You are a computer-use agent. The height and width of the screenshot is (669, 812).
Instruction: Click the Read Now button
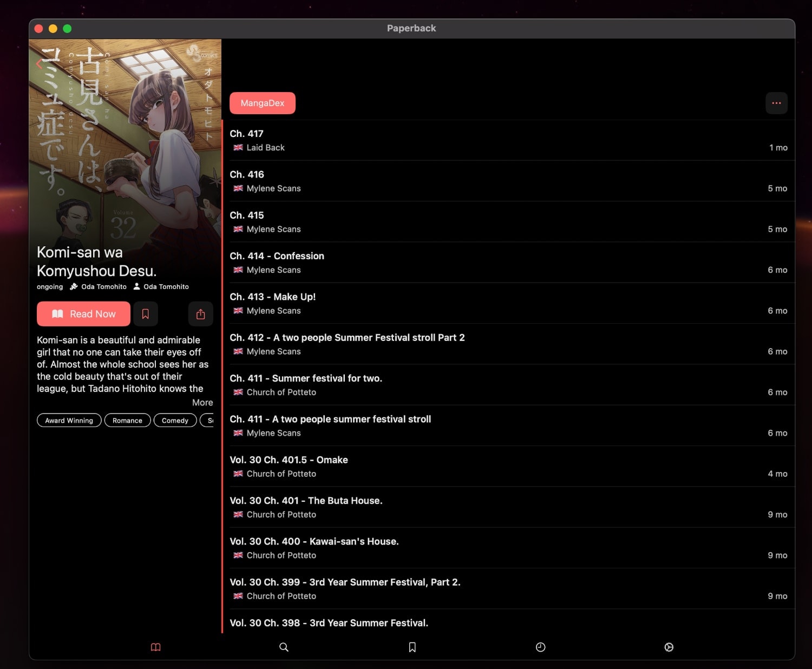click(x=83, y=314)
